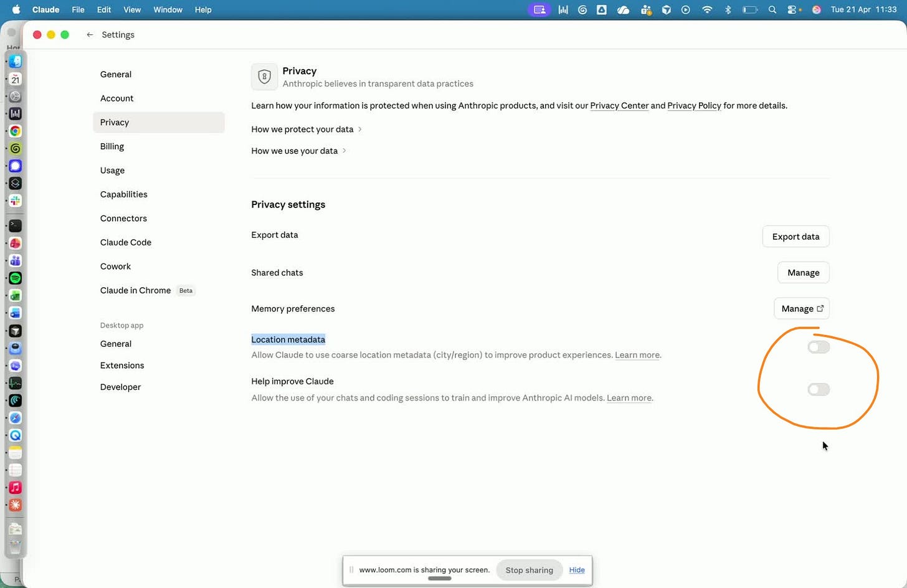Open the Claude app menu
907x588 pixels.
pos(45,9)
